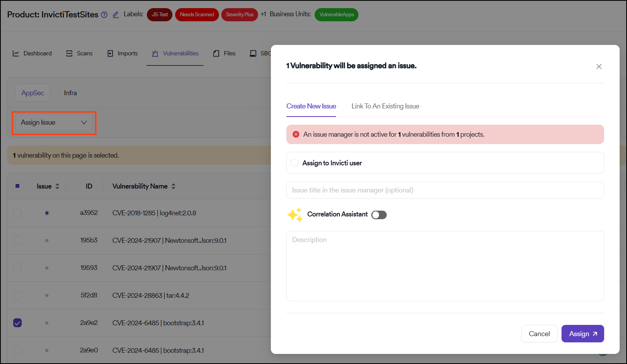Check the checkbox for CVE-2018-1285 log4net row
Image resolution: width=627 pixels, height=364 pixels.
tap(17, 213)
